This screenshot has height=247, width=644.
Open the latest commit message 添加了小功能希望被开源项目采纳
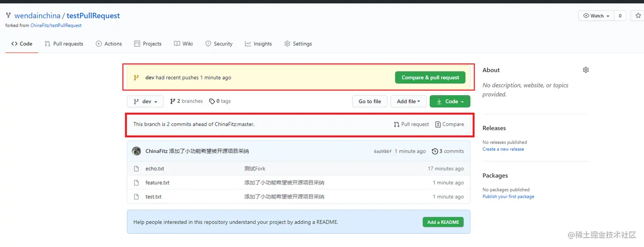point(209,151)
